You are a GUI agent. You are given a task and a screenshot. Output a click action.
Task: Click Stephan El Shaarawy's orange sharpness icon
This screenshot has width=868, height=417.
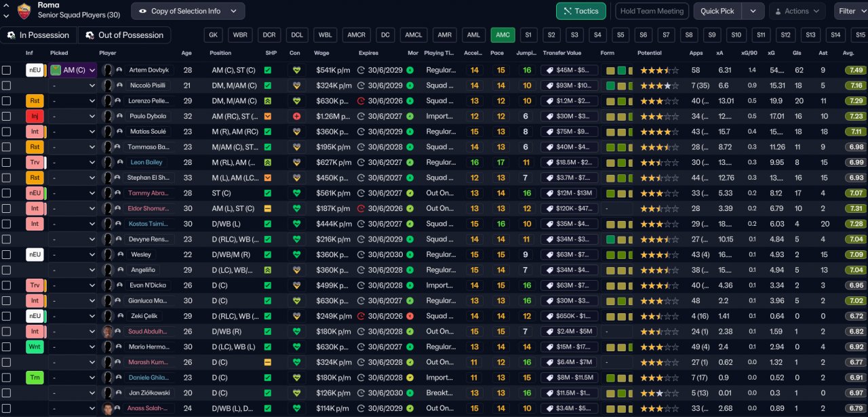[268, 178]
